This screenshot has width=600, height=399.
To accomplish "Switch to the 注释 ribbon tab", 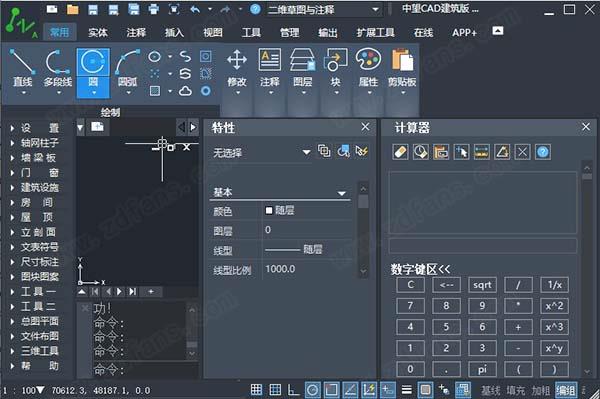I will (136, 32).
